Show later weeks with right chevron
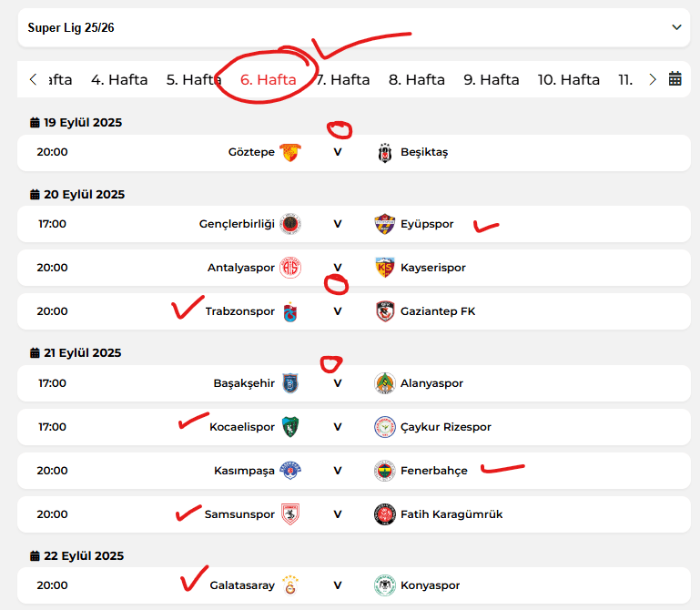Viewport: 700px width, 610px height. click(x=653, y=79)
